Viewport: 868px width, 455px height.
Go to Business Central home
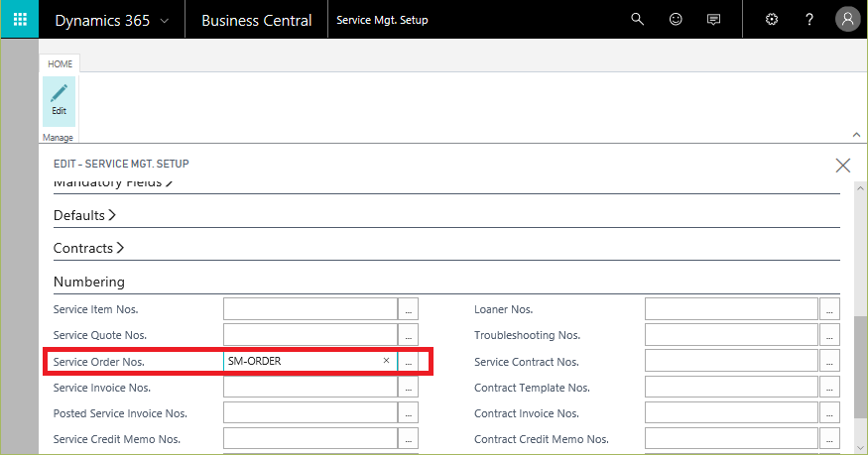point(256,21)
